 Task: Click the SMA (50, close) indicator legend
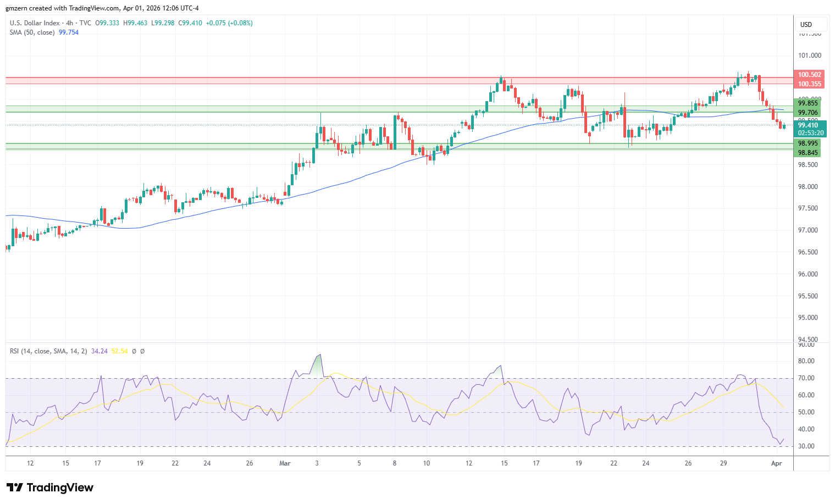coord(32,32)
